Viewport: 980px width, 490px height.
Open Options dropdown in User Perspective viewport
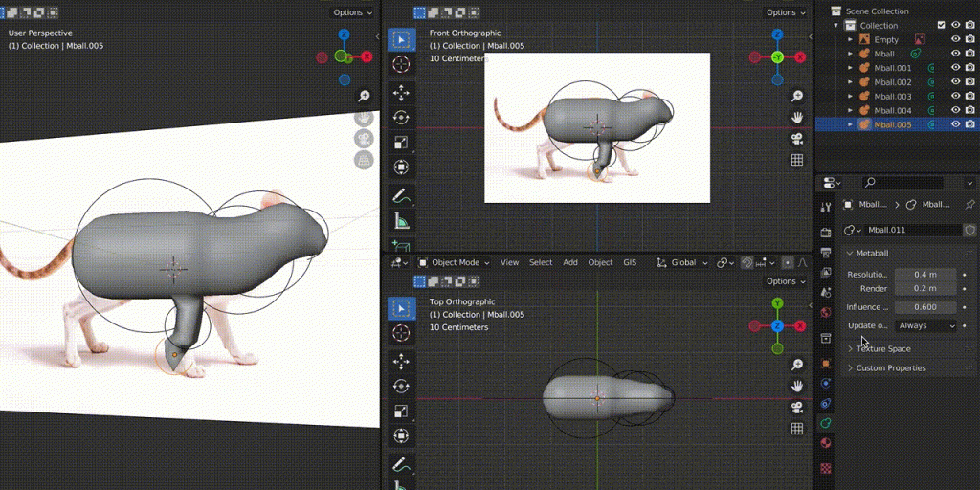[x=352, y=12]
